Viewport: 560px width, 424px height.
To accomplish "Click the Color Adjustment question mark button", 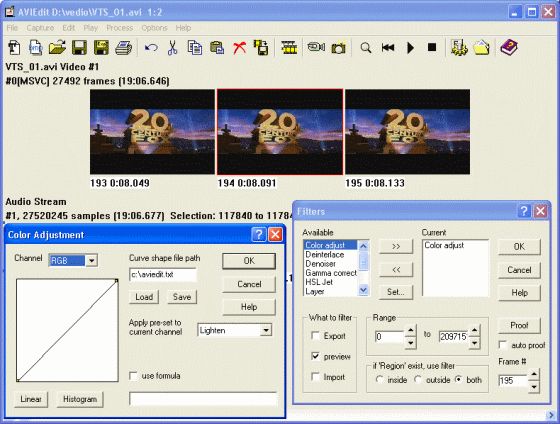I will pos(259,235).
